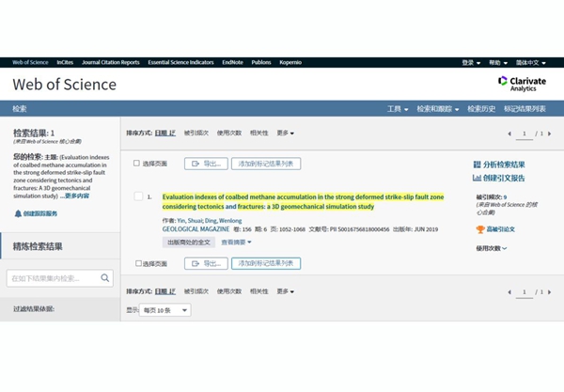564x392 pixels.
Task: Expand the top export dropdown button
Action: (202, 164)
